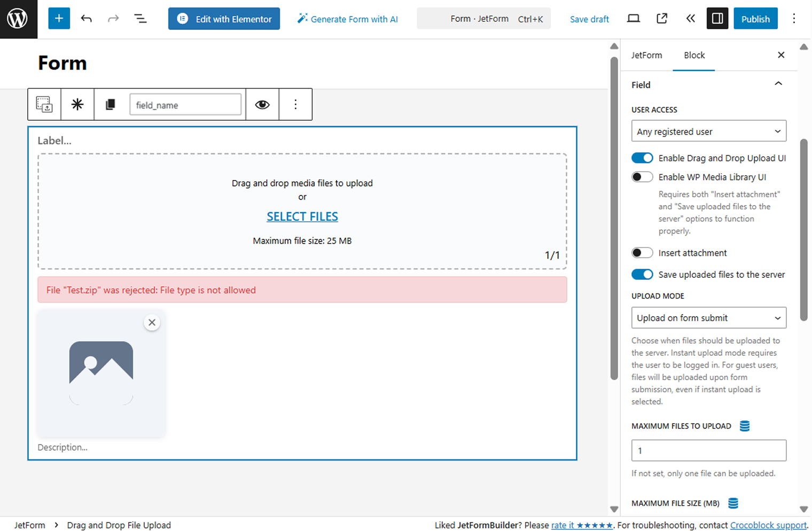Undo the last change
This screenshot has width=812, height=531.
tap(87, 19)
